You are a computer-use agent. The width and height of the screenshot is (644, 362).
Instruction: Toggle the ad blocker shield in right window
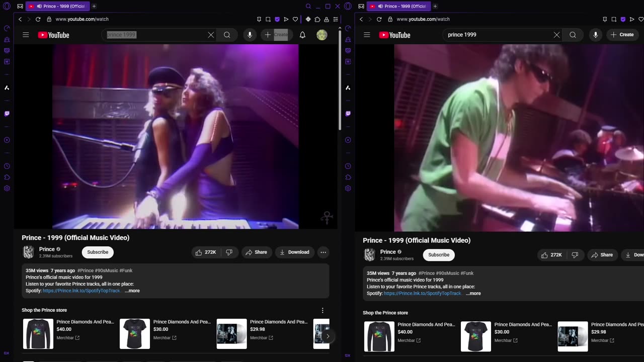tap(623, 19)
